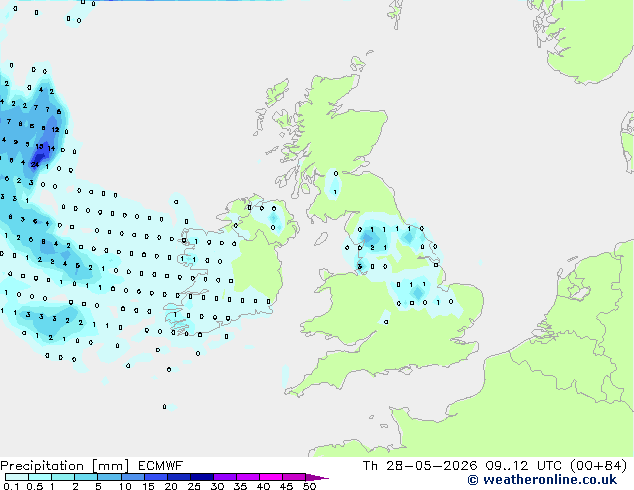
Task: Click the '0.5' legend scale label
Action: pyautogui.click(x=35, y=486)
